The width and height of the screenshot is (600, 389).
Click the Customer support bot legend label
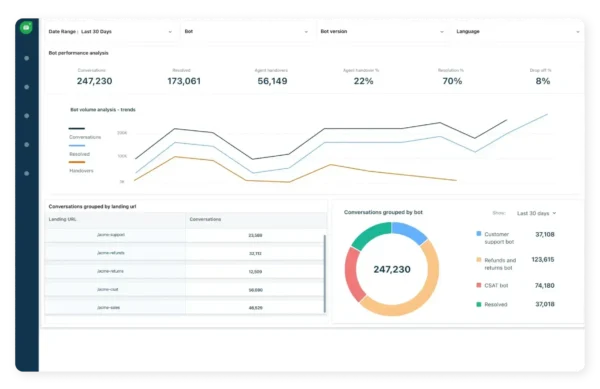point(499,238)
